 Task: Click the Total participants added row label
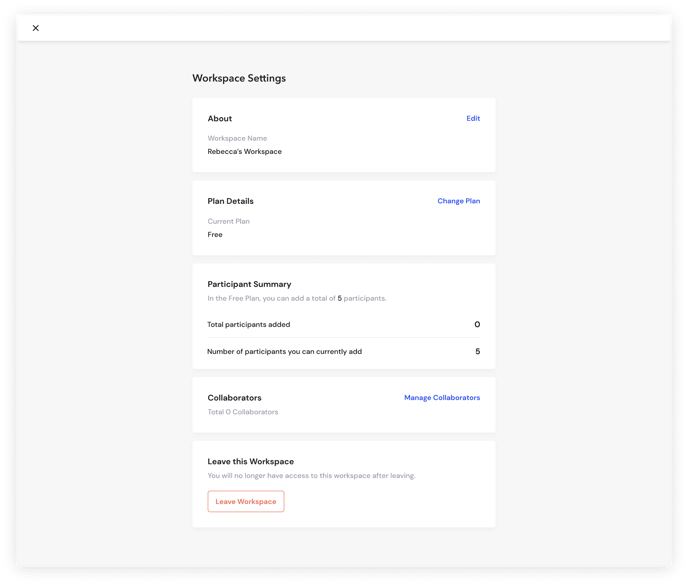249,324
